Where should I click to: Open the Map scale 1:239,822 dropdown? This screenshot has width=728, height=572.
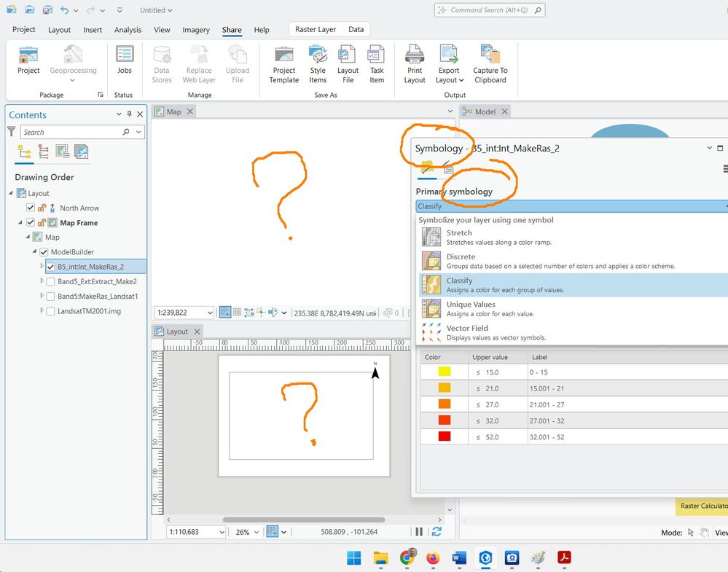(x=210, y=313)
